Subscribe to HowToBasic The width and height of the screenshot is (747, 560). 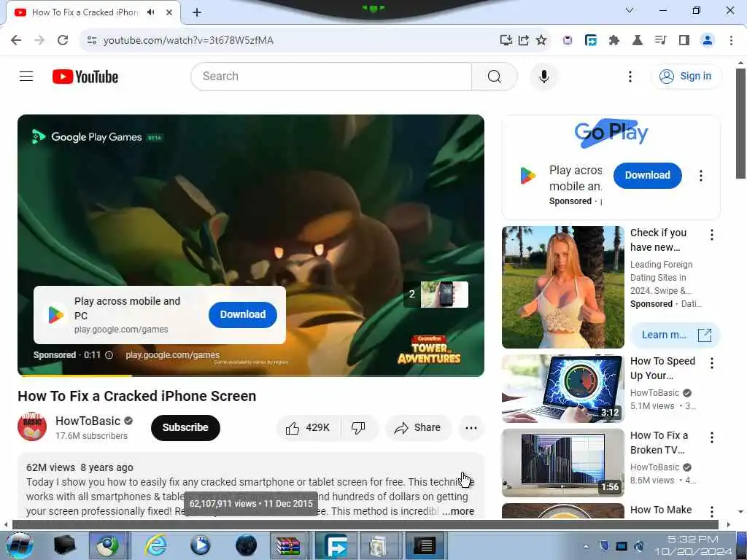pos(185,427)
